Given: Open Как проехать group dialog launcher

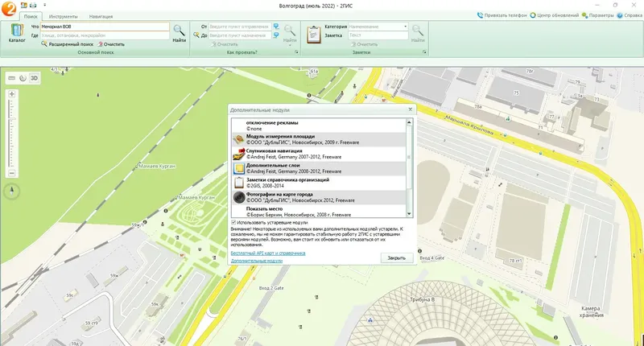Looking at the screenshot, I should coord(296,52).
